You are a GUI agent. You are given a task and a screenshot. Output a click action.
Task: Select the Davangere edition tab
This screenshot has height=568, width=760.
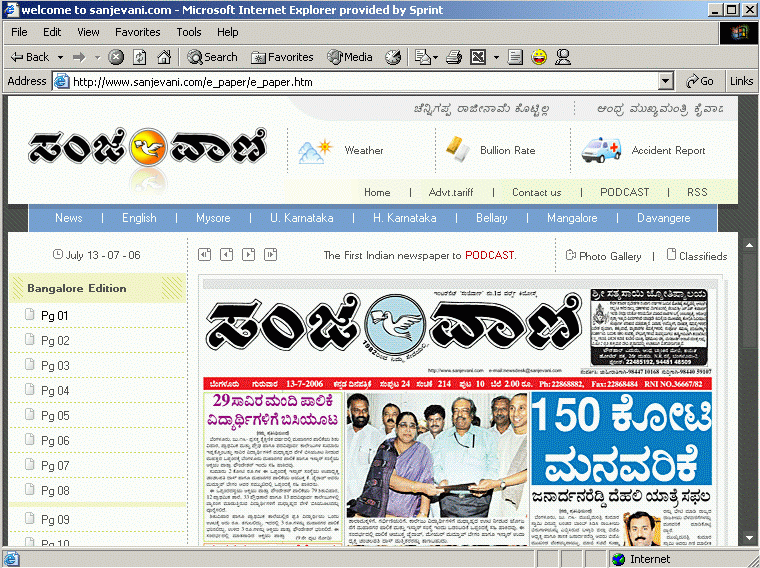pyautogui.click(x=664, y=218)
